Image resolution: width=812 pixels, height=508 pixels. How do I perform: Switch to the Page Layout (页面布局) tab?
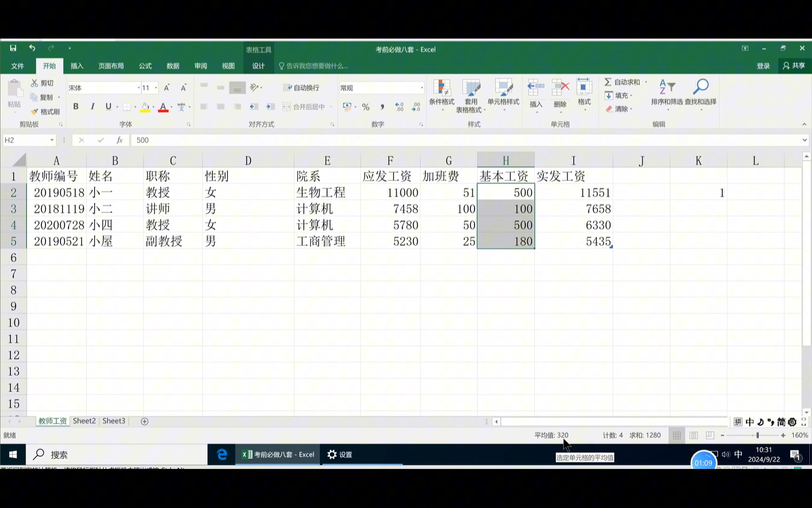pos(111,66)
